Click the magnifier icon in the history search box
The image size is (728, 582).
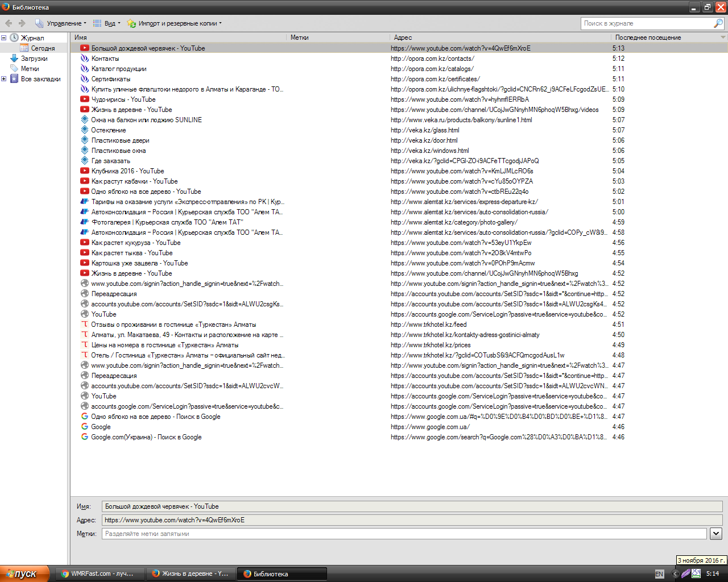718,23
